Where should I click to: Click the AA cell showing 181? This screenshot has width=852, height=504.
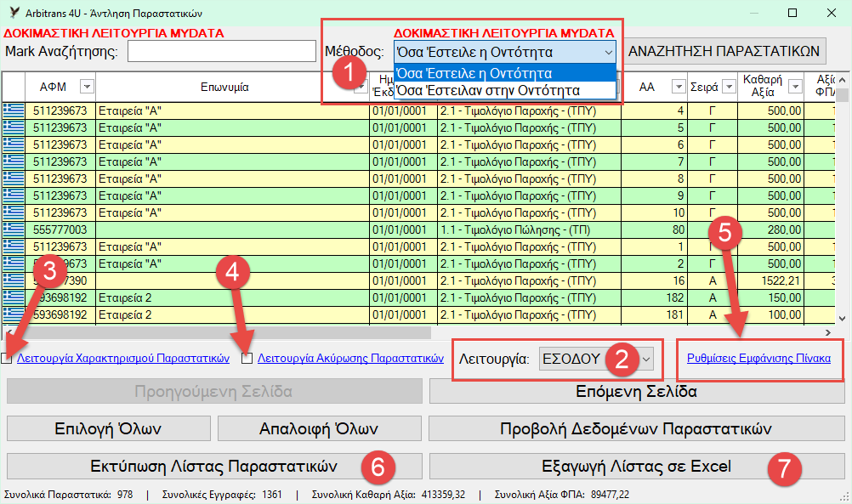[654, 314]
